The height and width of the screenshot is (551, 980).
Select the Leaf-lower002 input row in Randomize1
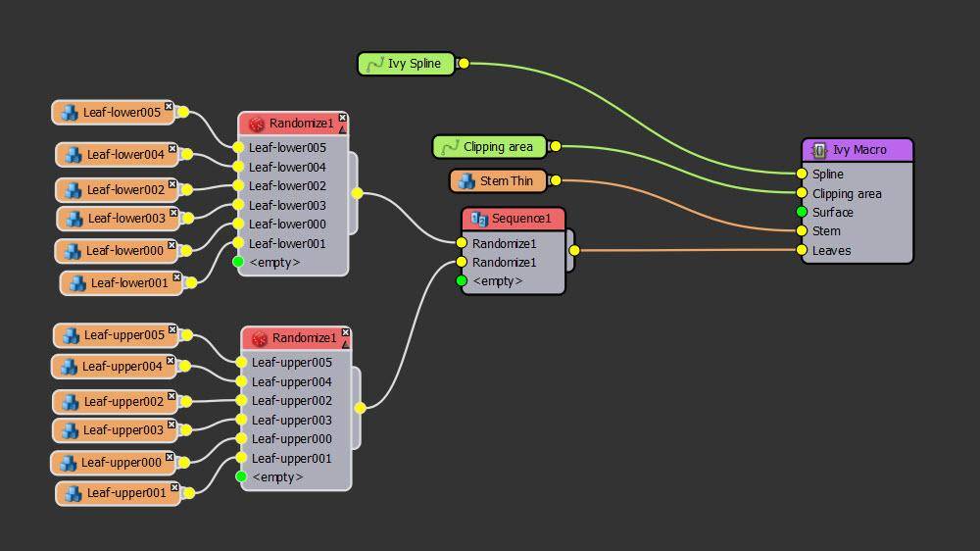[287, 185]
